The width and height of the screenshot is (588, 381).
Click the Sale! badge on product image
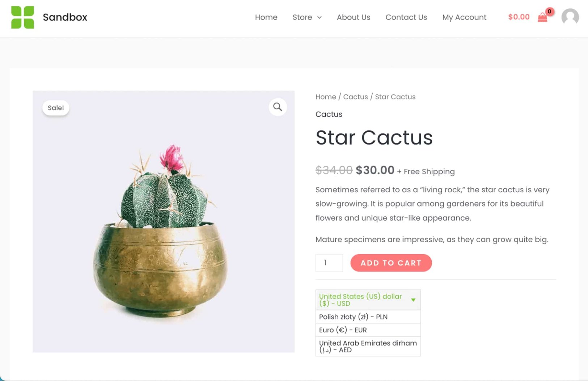(55, 108)
